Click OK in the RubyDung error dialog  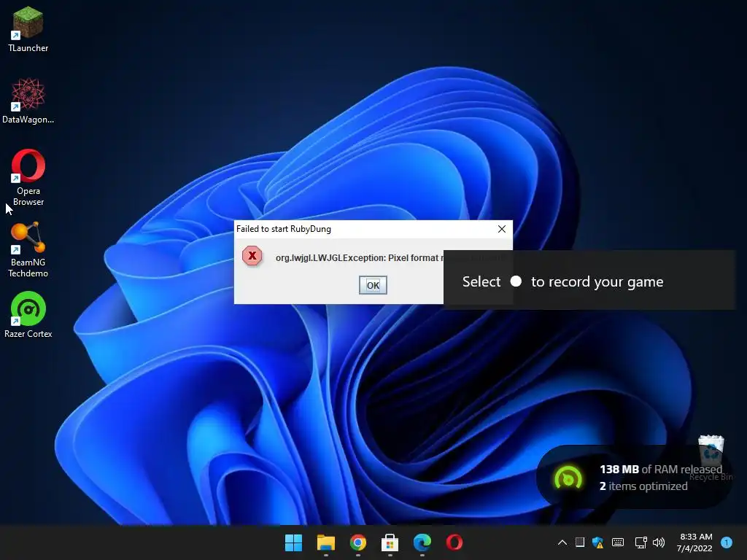(x=373, y=285)
